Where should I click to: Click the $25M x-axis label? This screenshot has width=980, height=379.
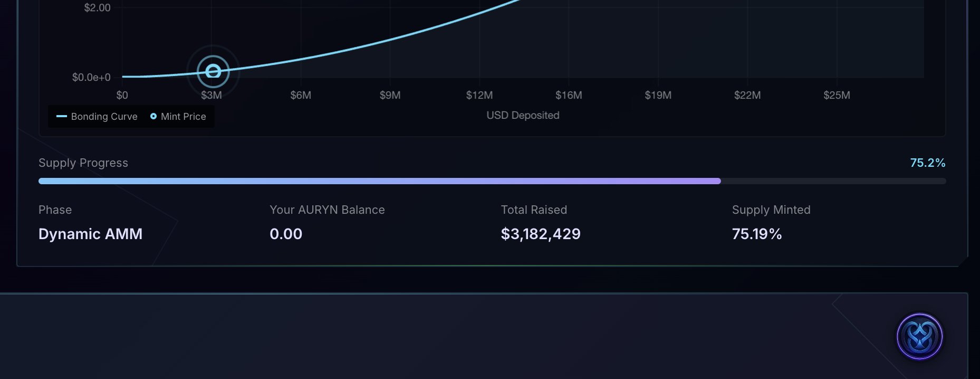click(837, 95)
